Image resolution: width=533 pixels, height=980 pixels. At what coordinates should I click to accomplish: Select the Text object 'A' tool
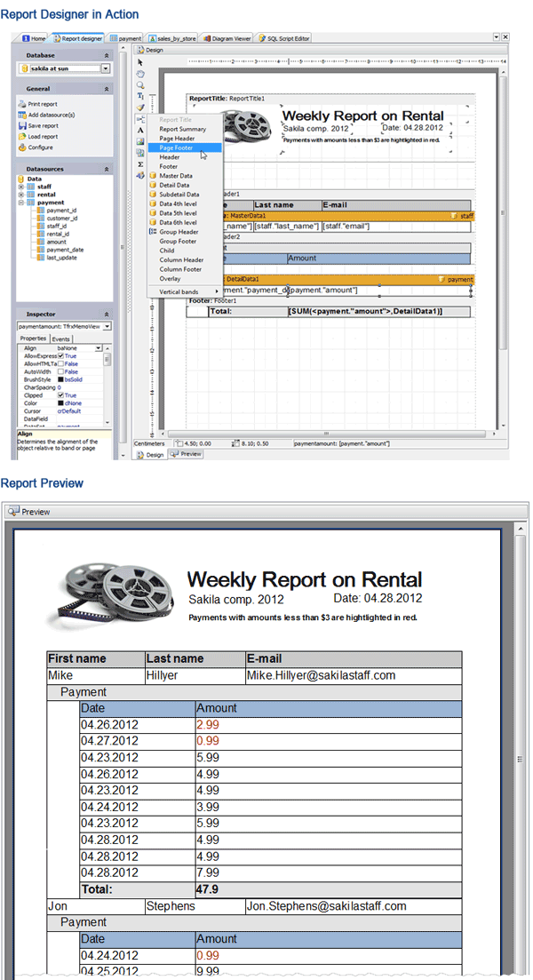pos(140,130)
